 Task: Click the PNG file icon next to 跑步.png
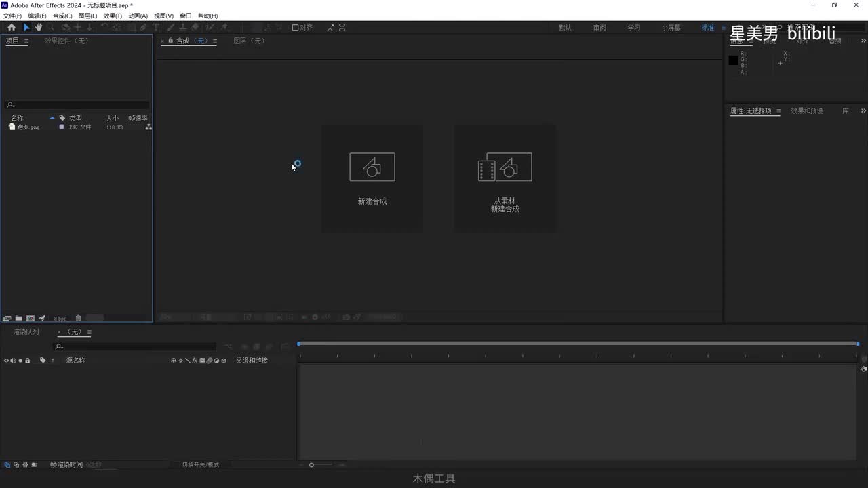12,127
